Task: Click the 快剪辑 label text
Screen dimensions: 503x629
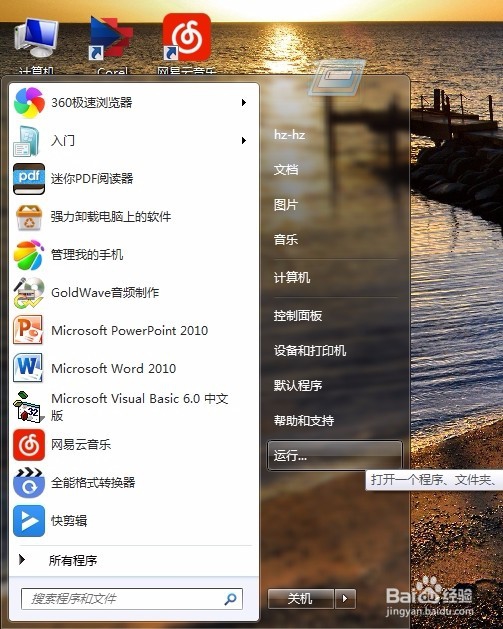Action: coord(69,521)
